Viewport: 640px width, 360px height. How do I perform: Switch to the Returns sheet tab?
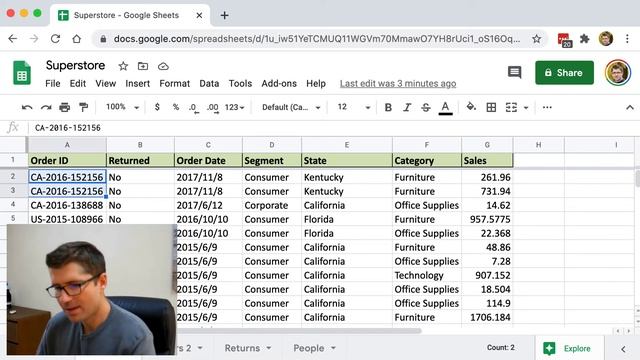point(242,348)
